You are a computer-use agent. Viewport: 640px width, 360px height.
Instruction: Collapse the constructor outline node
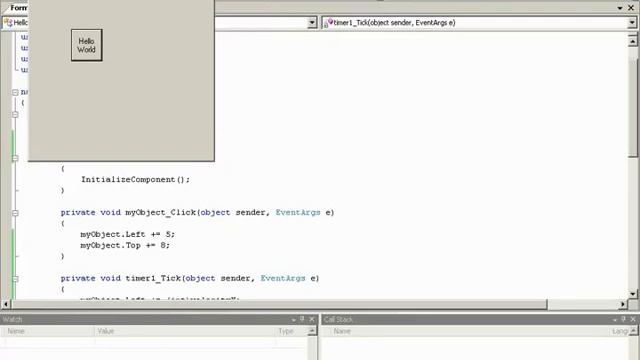pyautogui.click(x=15, y=158)
